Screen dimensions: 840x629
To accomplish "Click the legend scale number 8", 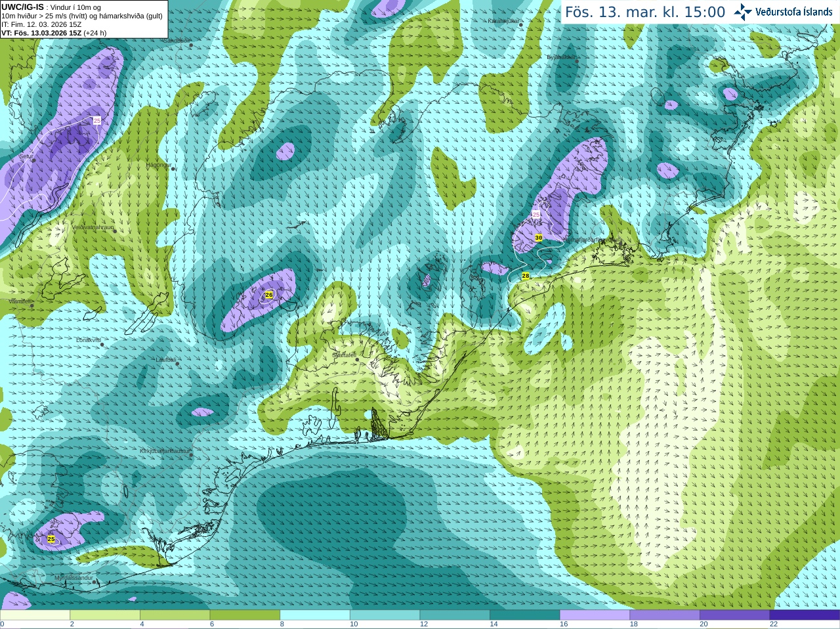I will click(282, 624).
